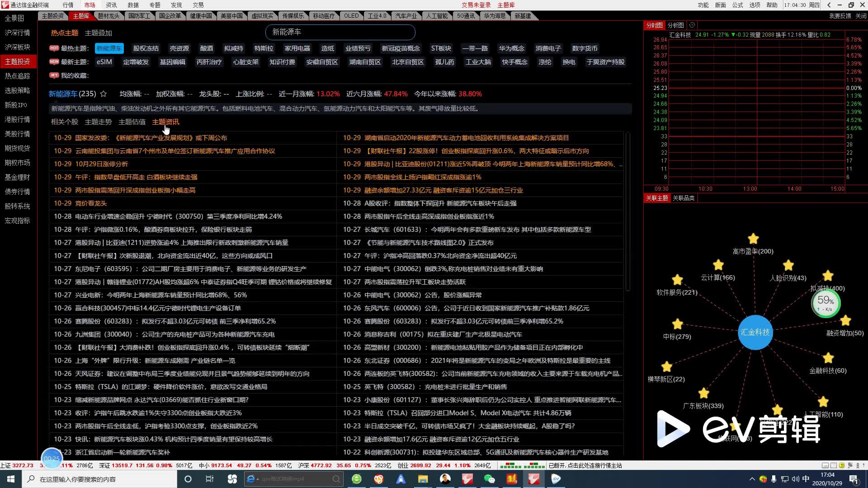
Task: Select the 中标(279) star node
Action: point(677,324)
